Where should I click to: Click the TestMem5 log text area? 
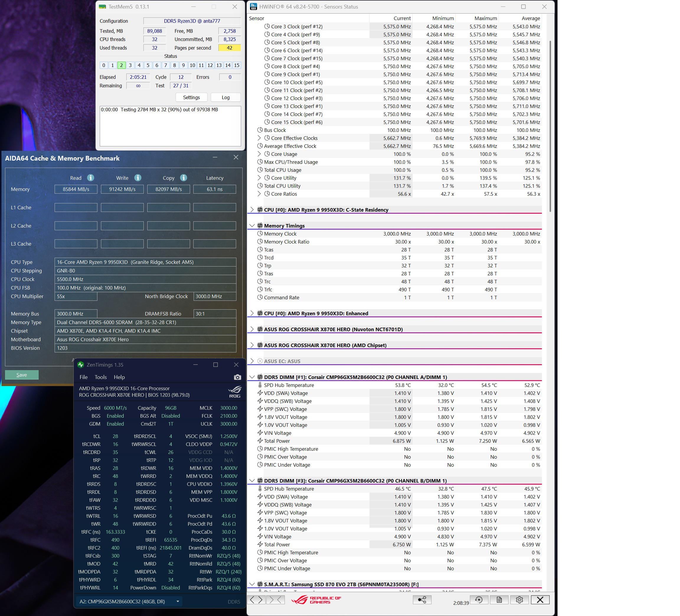pyautogui.click(x=170, y=126)
